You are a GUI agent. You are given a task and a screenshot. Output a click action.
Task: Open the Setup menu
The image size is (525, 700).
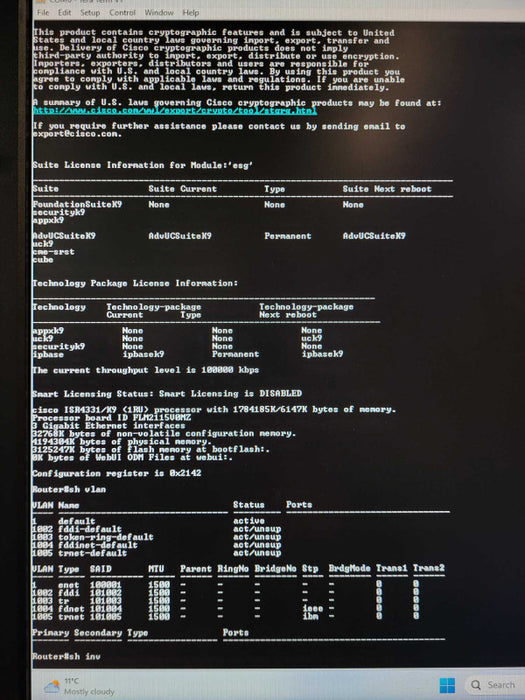[90, 12]
